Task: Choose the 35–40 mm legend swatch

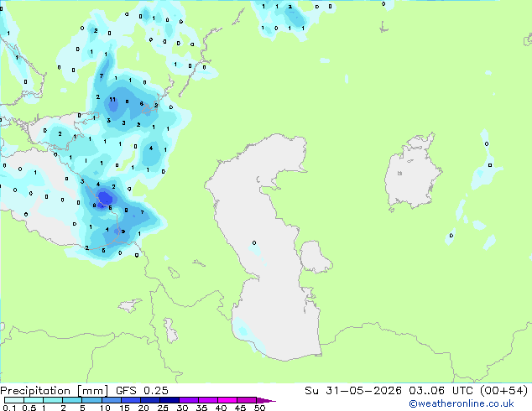Action: point(207,400)
